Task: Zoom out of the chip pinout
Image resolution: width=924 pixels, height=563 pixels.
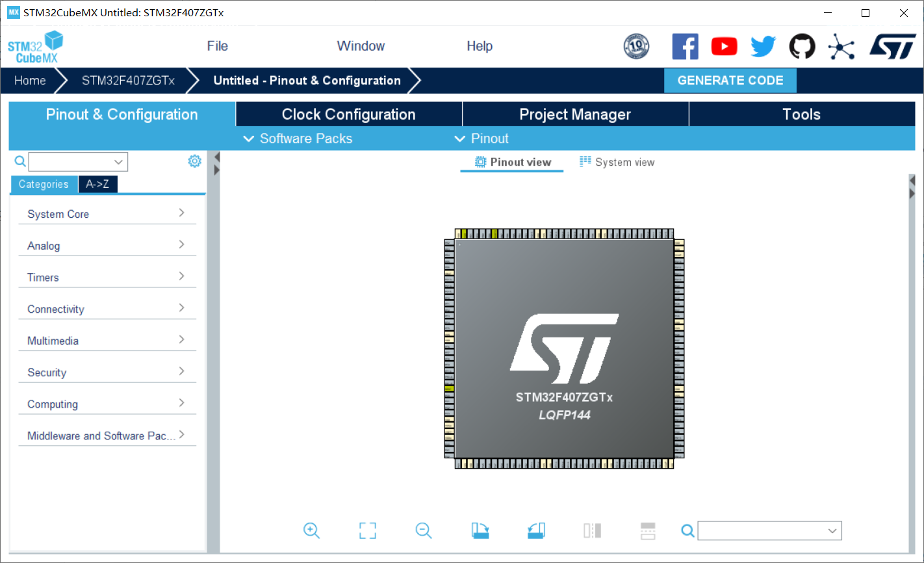Action: (424, 530)
